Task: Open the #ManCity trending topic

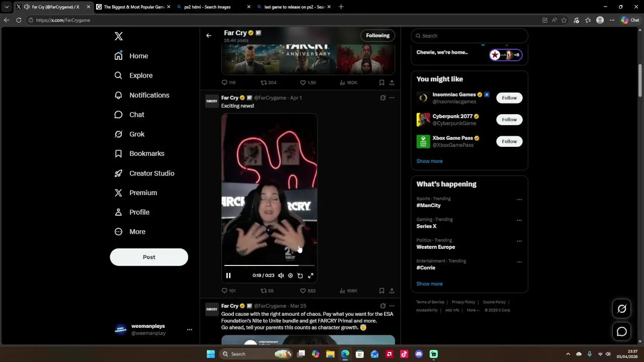Action: click(x=428, y=206)
